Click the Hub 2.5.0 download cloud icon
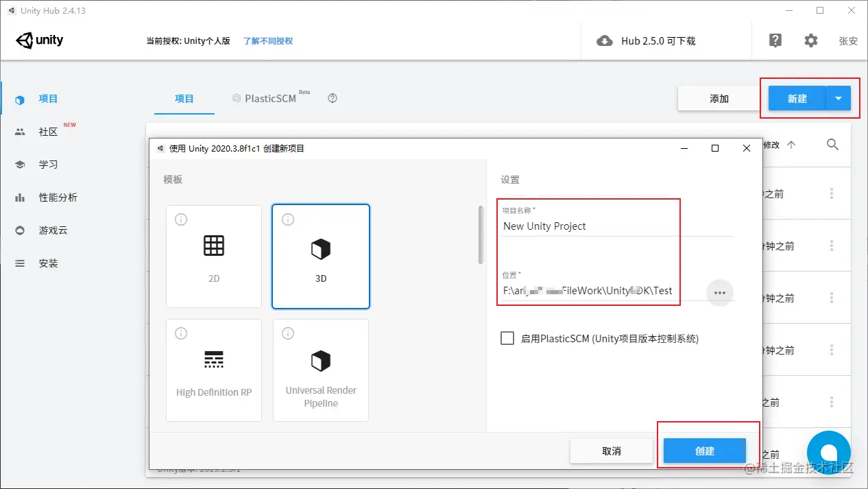Screen dimensions: 868x489 coord(605,41)
